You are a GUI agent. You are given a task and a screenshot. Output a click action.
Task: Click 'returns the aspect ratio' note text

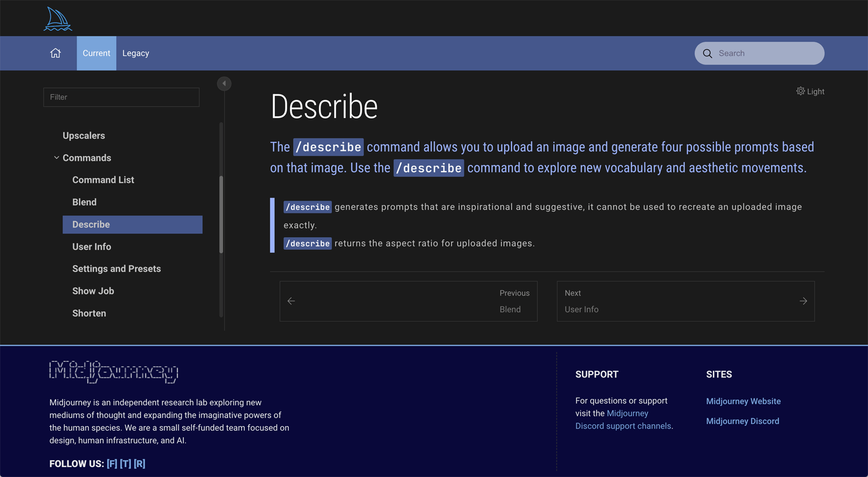[435, 243]
